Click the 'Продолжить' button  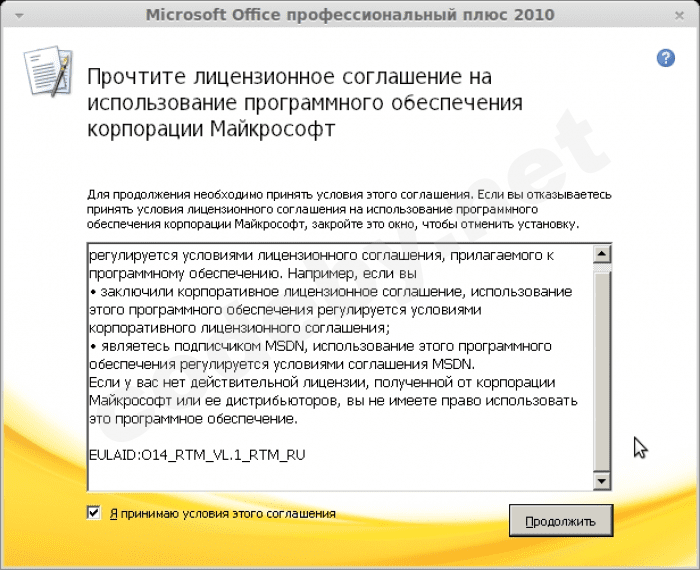561,521
